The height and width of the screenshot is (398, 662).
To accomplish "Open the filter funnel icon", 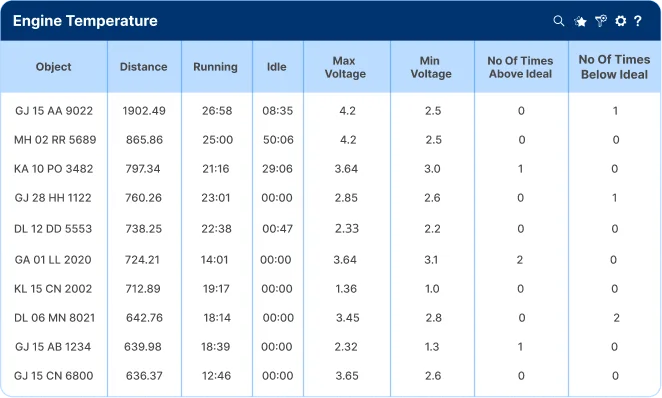I will coord(600,21).
